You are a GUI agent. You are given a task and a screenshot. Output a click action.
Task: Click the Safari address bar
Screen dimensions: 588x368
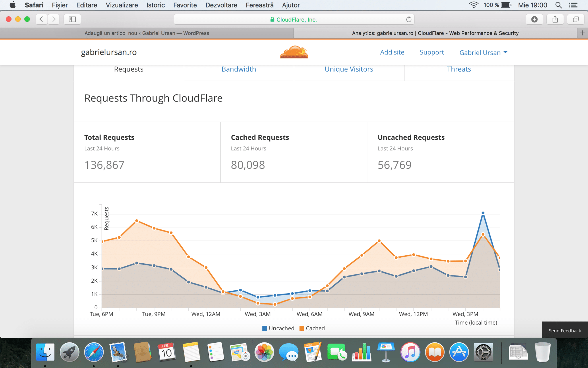[294, 19]
